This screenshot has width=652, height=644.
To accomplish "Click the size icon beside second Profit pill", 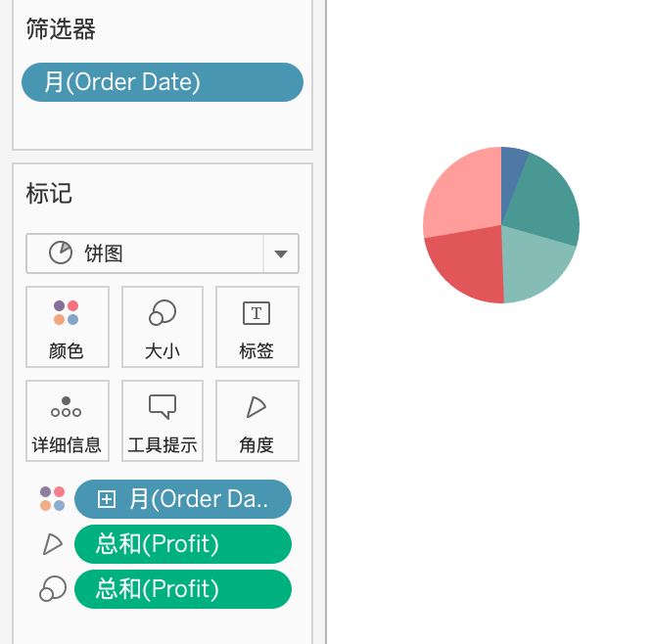I will click(53, 589).
